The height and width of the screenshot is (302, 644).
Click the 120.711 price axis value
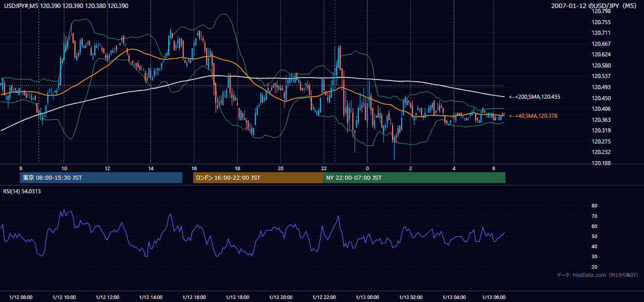pyautogui.click(x=602, y=33)
